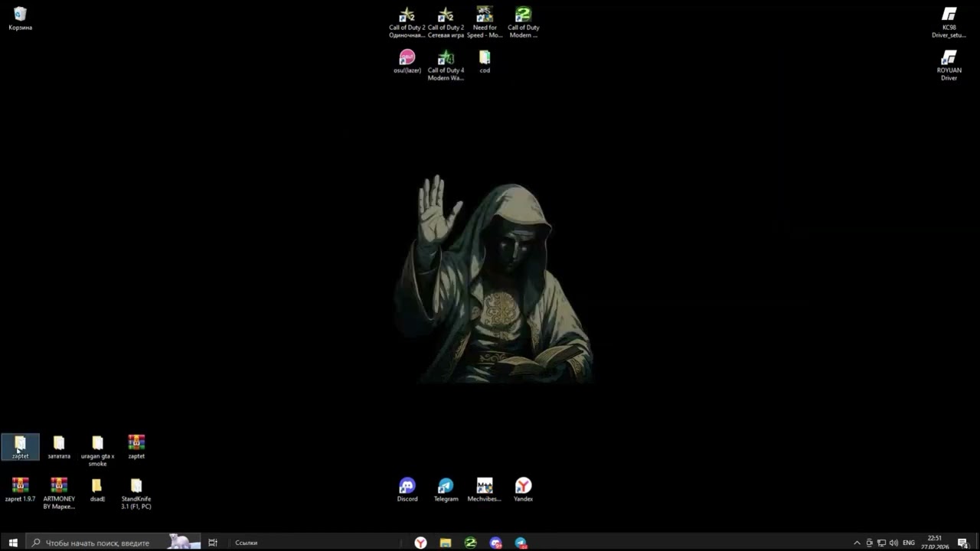Open the Recycle Bin icon Корзина
Viewport: 980px width, 551px height.
click(21, 18)
